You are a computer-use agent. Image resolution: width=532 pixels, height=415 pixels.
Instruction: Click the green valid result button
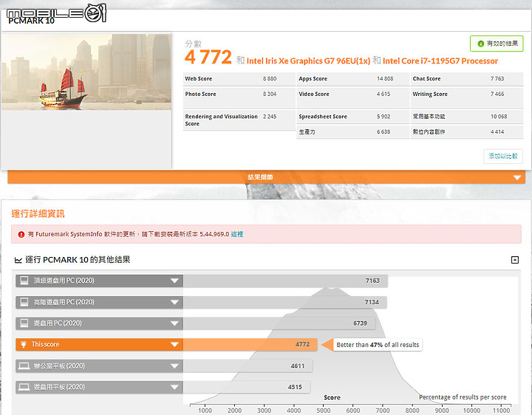pyautogui.click(x=497, y=44)
